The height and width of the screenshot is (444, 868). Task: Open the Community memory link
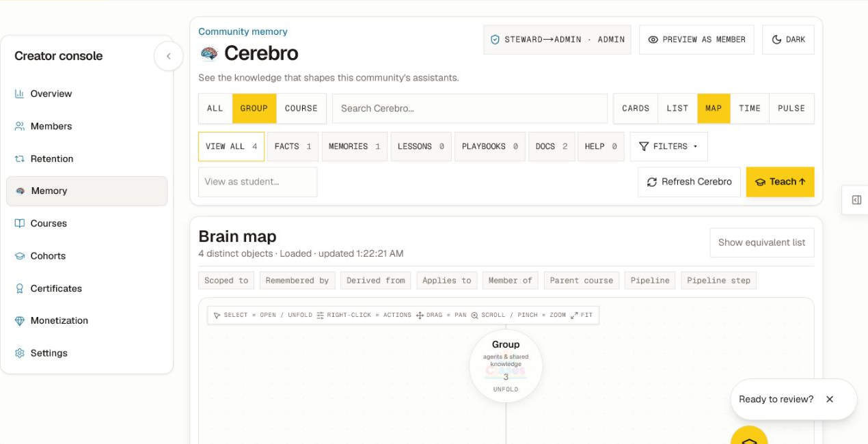[243, 31]
